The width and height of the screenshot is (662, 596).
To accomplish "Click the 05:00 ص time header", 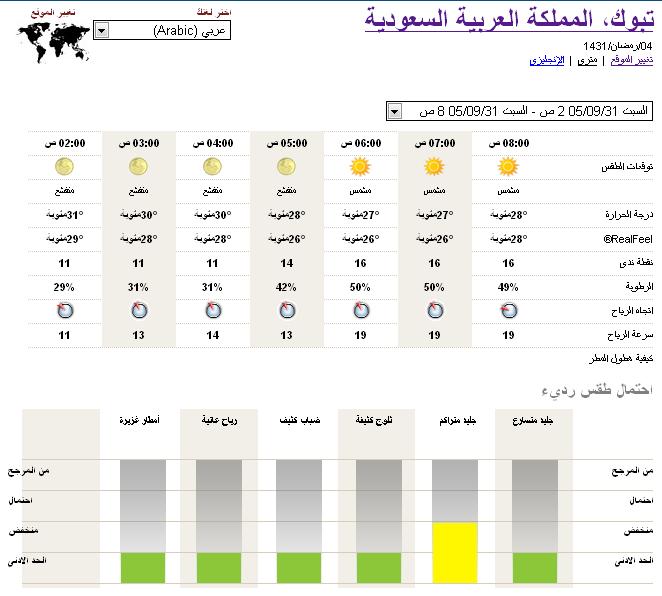I will click(287, 144).
